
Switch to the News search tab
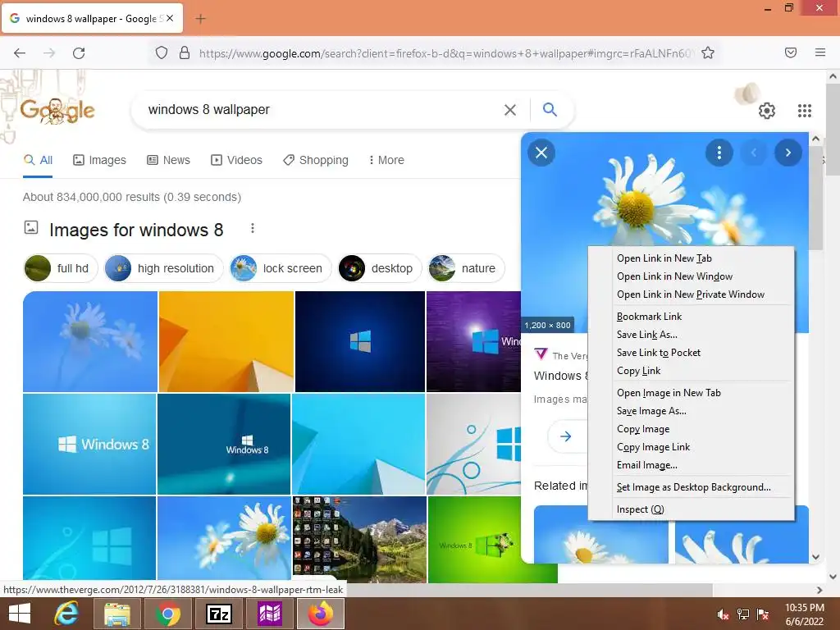(169, 160)
